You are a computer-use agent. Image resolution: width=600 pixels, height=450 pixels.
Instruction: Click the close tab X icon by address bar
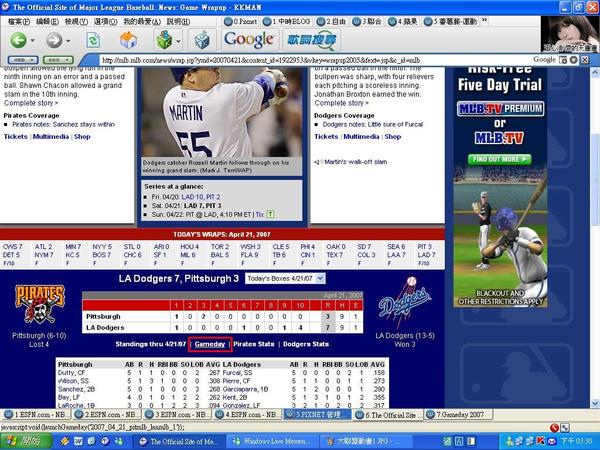click(585, 60)
